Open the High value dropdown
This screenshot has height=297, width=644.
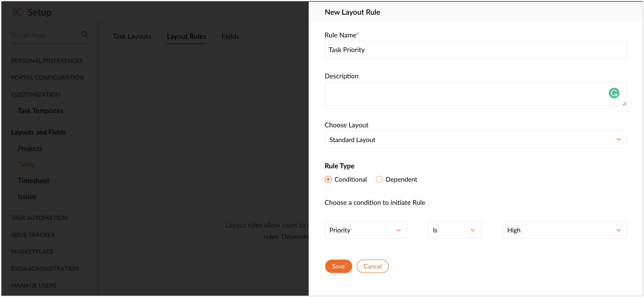coord(564,230)
